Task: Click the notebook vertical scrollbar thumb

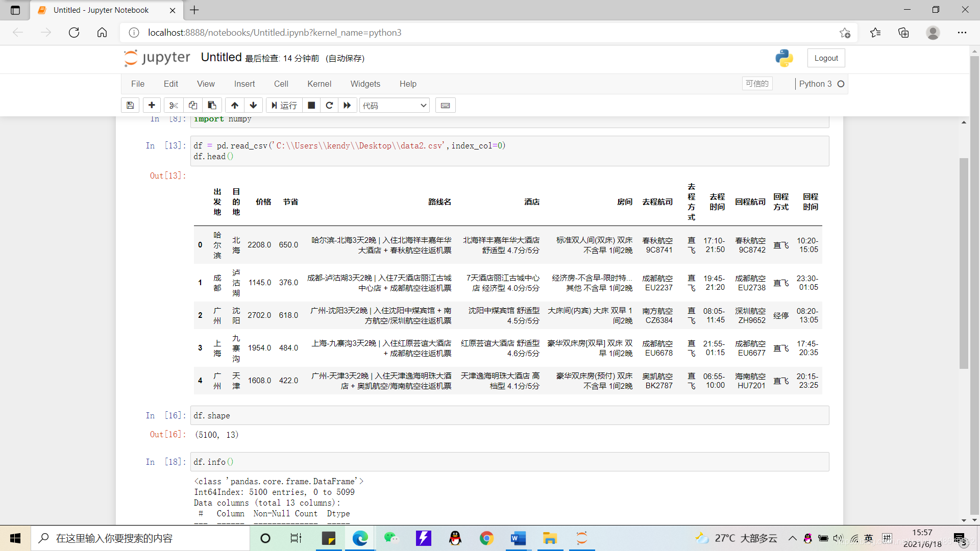Action: click(x=964, y=263)
